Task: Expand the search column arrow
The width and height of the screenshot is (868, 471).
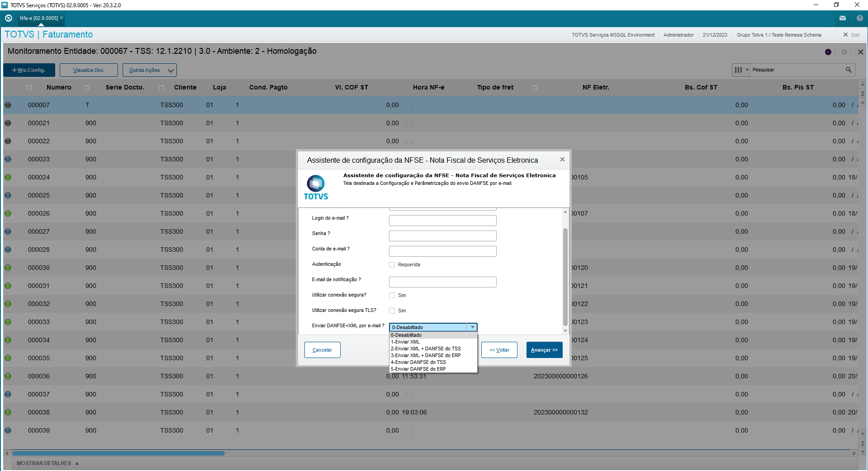Action: tap(747, 70)
